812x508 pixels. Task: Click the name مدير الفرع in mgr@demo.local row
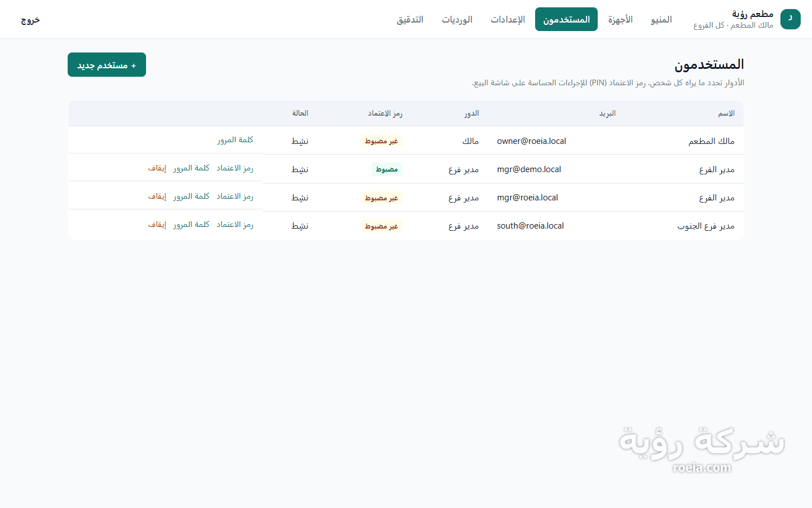click(x=717, y=169)
